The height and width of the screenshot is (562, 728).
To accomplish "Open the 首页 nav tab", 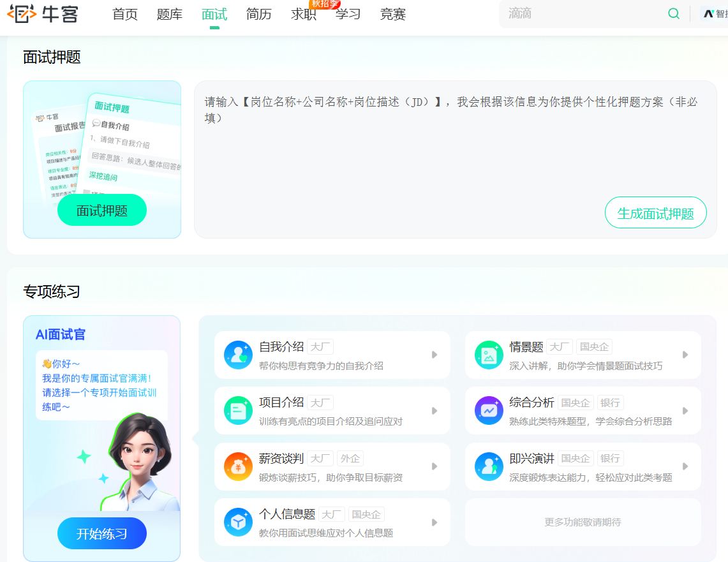I will coord(125,15).
